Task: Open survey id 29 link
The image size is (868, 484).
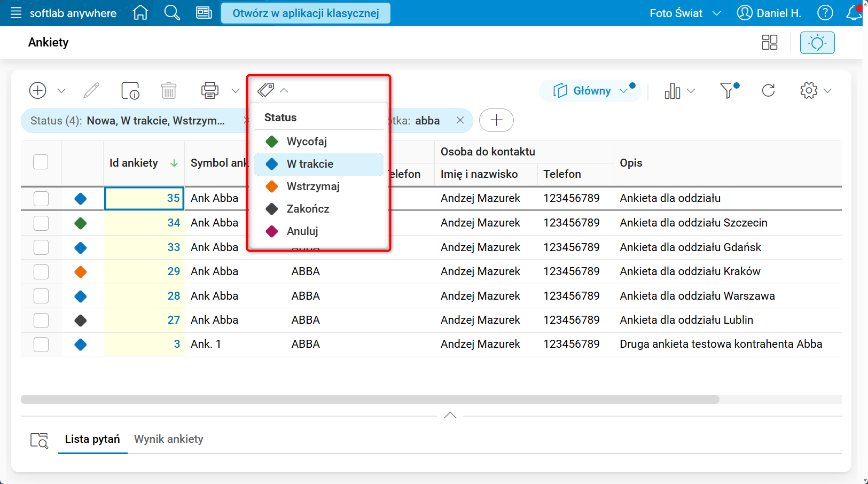Action: coord(174,271)
